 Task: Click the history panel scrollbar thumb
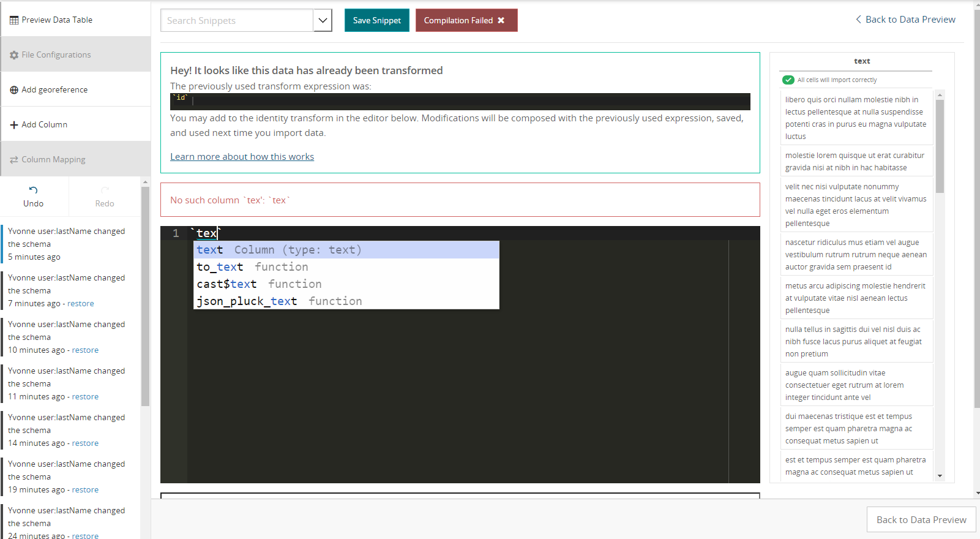pyautogui.click(x=145, y=296)
